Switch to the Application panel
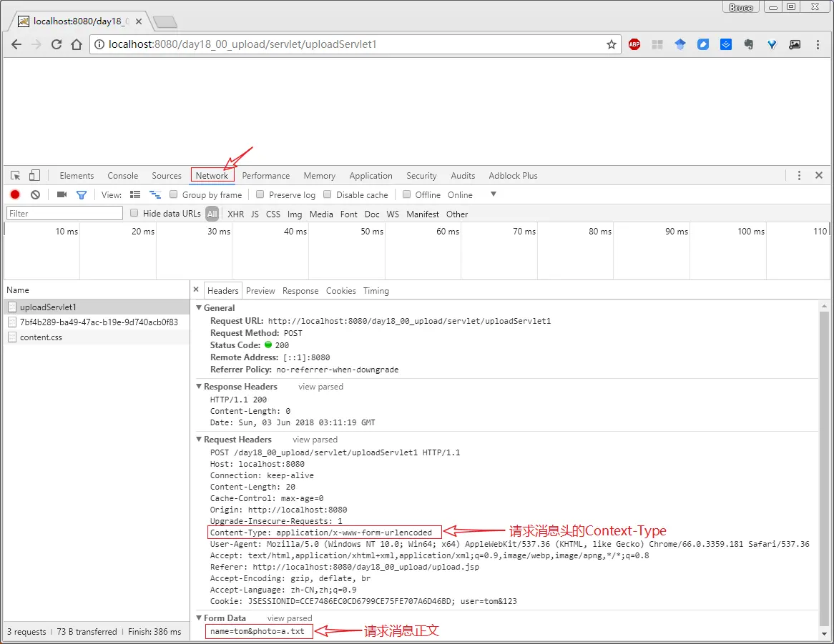The width and height of the screenshot is (834, 644). click(x=371, y=175)
